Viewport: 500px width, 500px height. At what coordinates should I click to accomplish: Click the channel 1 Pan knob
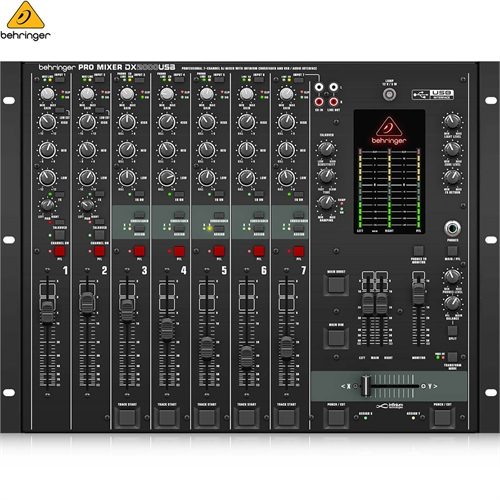pos(47,205)
